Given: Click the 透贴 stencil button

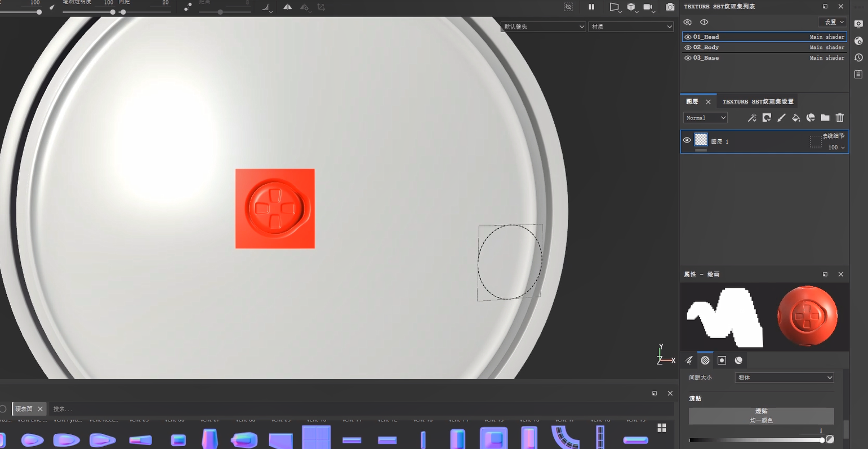Looking at the screenshot, I should tap(761, 414).
